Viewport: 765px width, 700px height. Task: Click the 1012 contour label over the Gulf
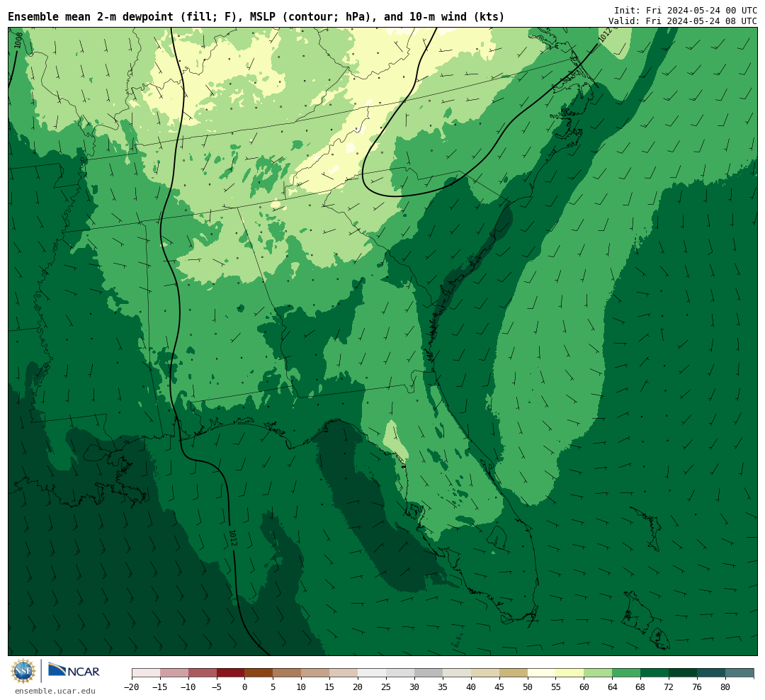(x=233, y=538)
